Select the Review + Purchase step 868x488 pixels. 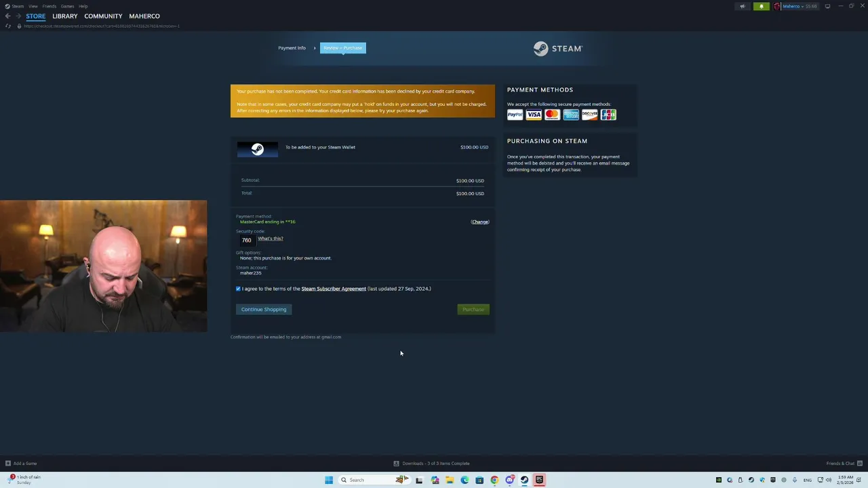(x=343, y=48)
